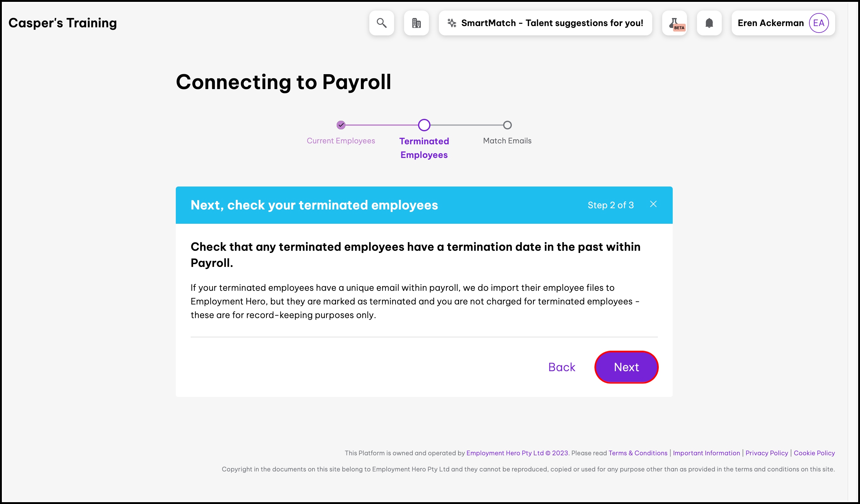Click the organisation building icon
860x504 pixels.
coord(416,23)
